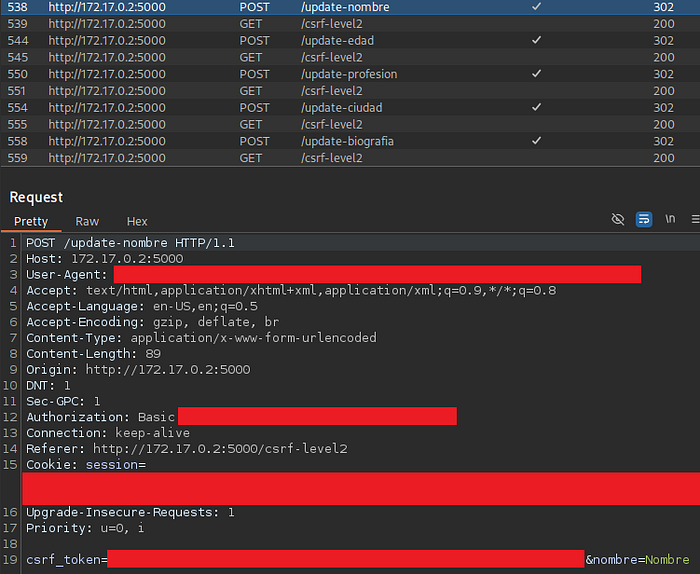Click the Cookie: session= header

point(86,465)
